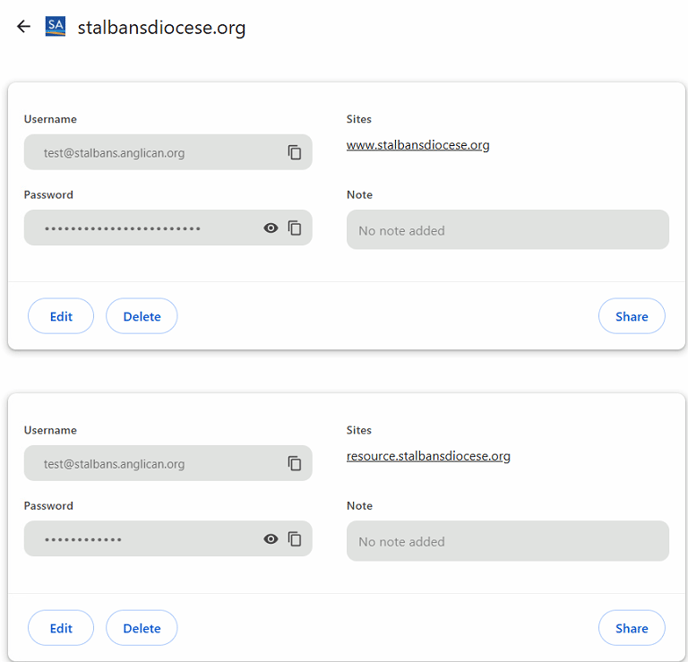Share the resource.stalbansdiocese.org credential
Image resolution: width=688 pixels, height=662 pixels.
coord(631,628)
